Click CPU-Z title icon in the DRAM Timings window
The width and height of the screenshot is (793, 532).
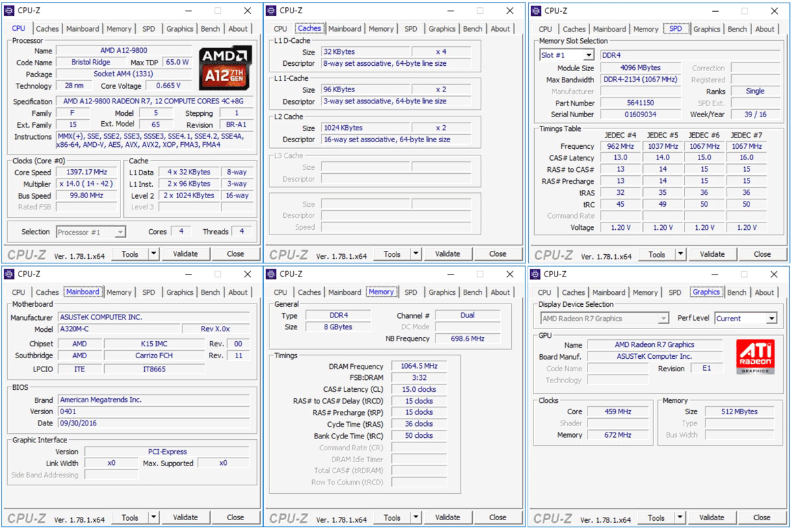tap(271, 274)
